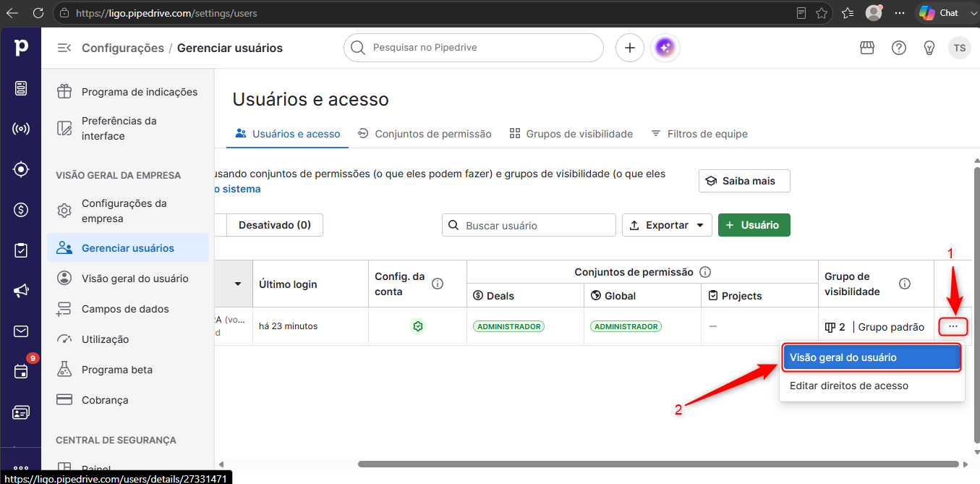Screen dimensions: 980x484
Task: Click the green account security shield icon
Action: 417,326
